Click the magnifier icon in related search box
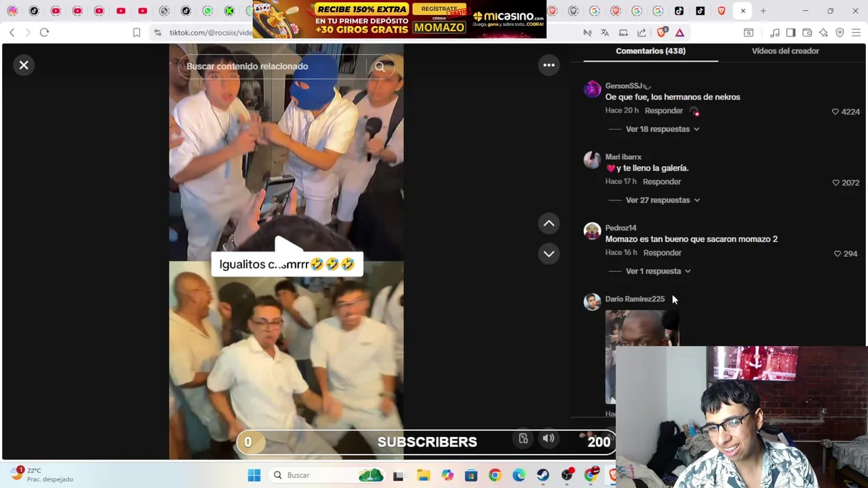 pyautogui.click(x=380, y=66)
